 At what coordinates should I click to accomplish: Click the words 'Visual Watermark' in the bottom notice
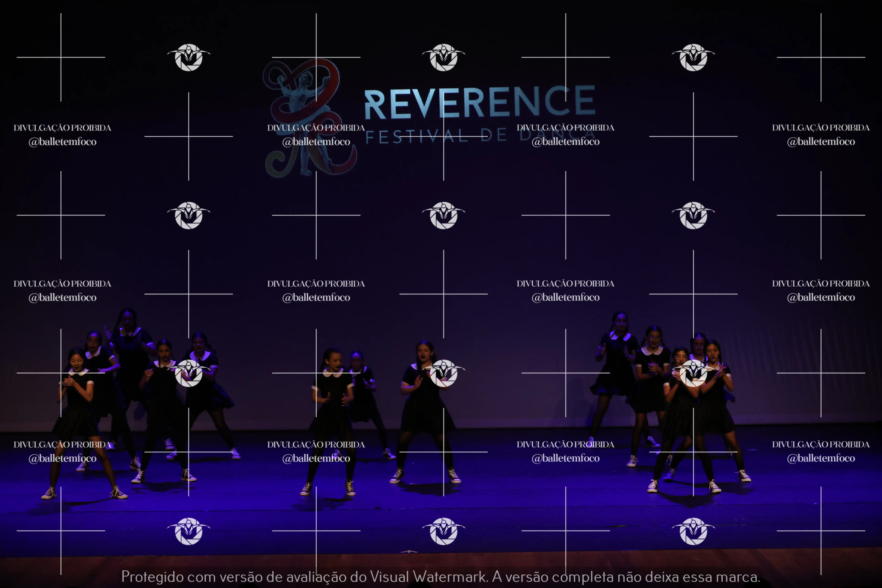428,576
